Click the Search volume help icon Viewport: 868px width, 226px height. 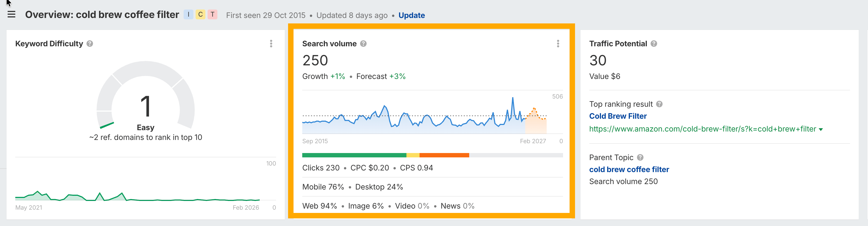(363, 44)
